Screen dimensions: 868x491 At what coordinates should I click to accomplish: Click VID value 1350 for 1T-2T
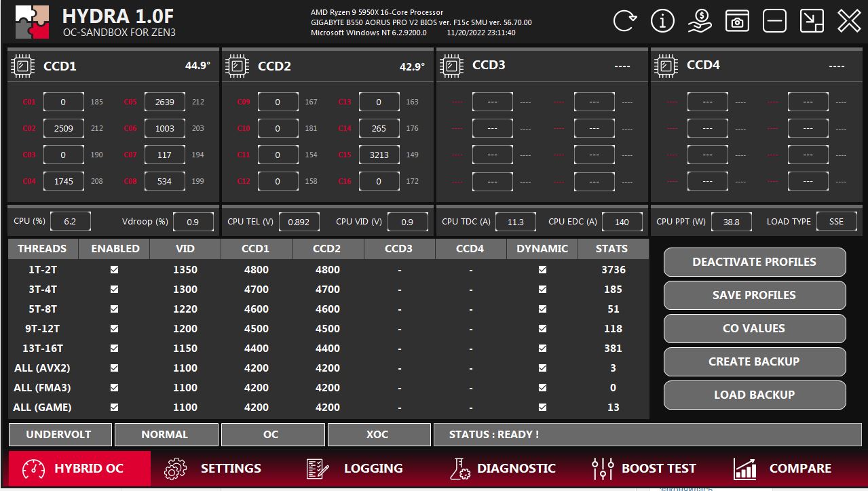pyautogui.click(x=185, y=269)
